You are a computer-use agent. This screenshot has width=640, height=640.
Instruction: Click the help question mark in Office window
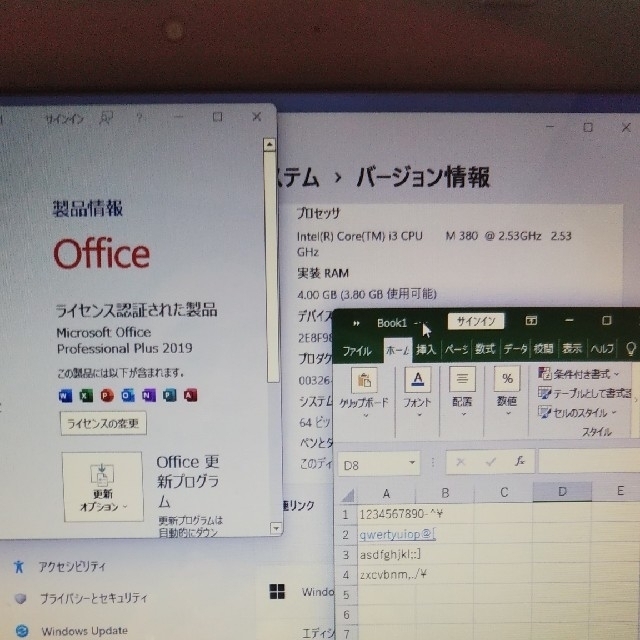(x=139, y=118)
